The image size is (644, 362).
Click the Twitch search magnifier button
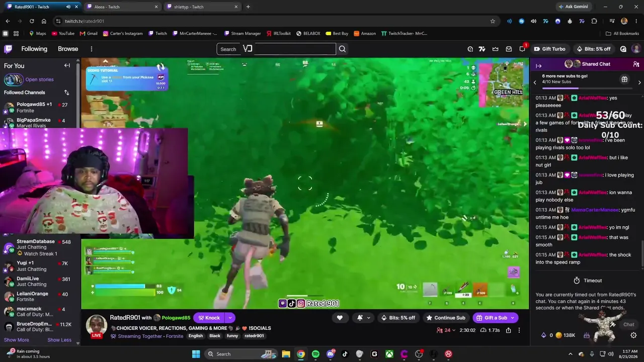(342, 49)
